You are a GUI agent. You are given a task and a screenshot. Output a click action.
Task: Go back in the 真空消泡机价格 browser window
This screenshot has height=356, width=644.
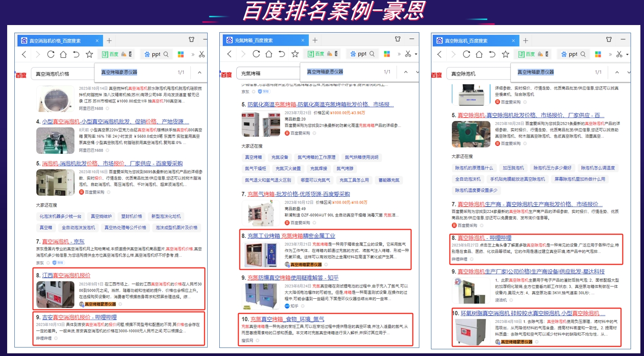[24, 54]
